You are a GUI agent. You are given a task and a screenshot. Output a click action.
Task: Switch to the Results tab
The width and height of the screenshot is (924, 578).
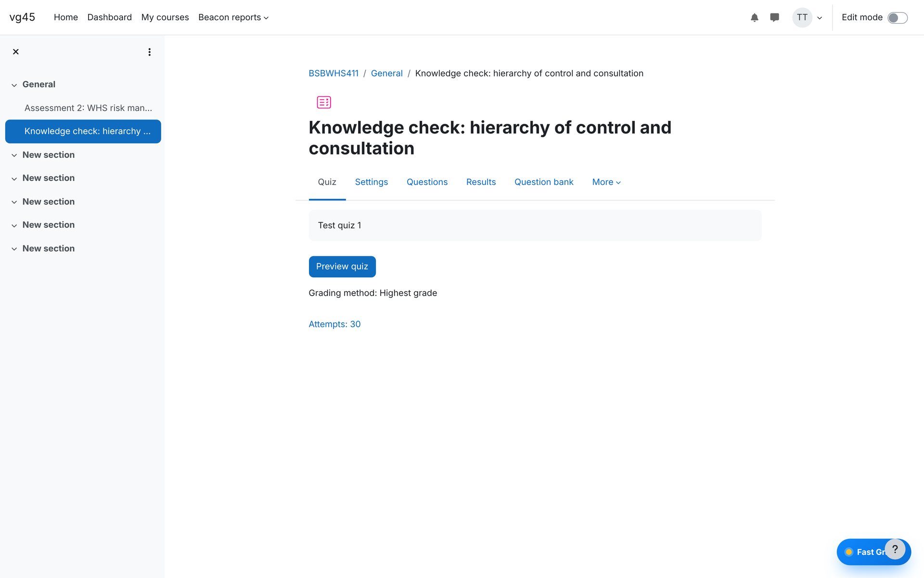coord(481,182)
